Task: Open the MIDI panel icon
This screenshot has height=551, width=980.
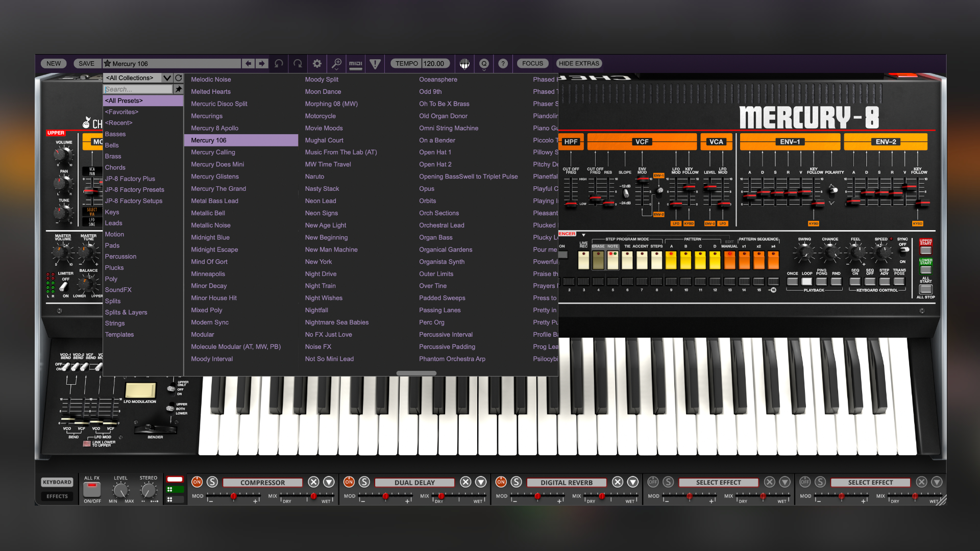Action: [x=355, y=63]
